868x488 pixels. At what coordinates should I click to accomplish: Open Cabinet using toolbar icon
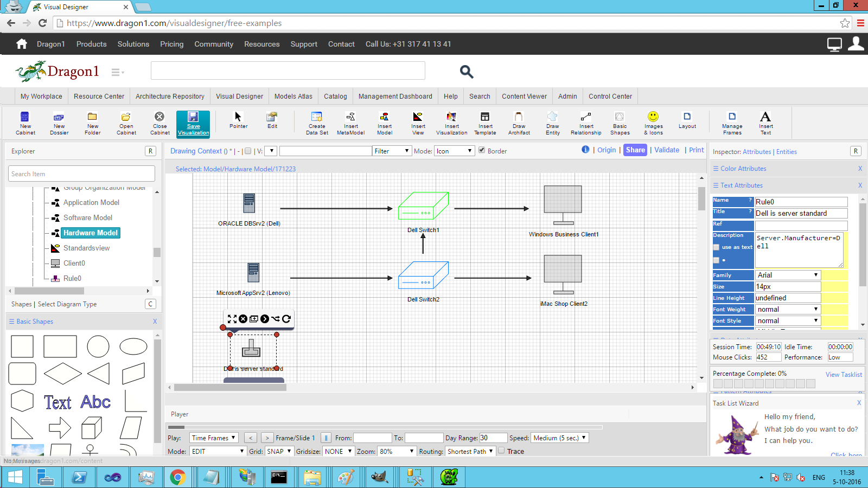[126, 123]
